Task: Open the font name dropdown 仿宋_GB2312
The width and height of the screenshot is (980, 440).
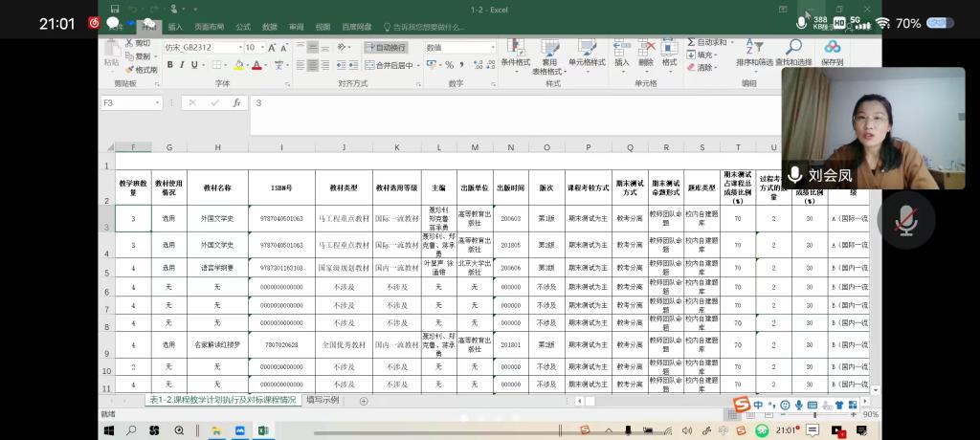Action: point(237,47)
